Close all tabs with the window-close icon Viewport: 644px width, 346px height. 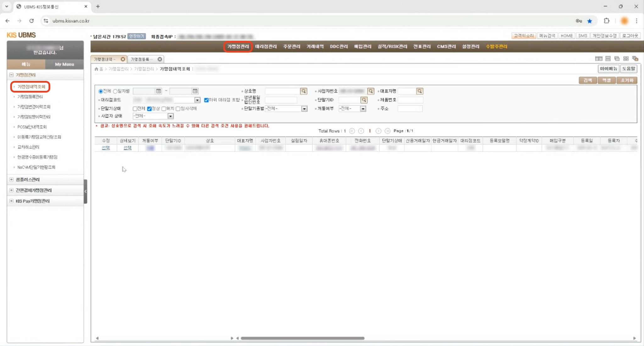pos(635,59)
